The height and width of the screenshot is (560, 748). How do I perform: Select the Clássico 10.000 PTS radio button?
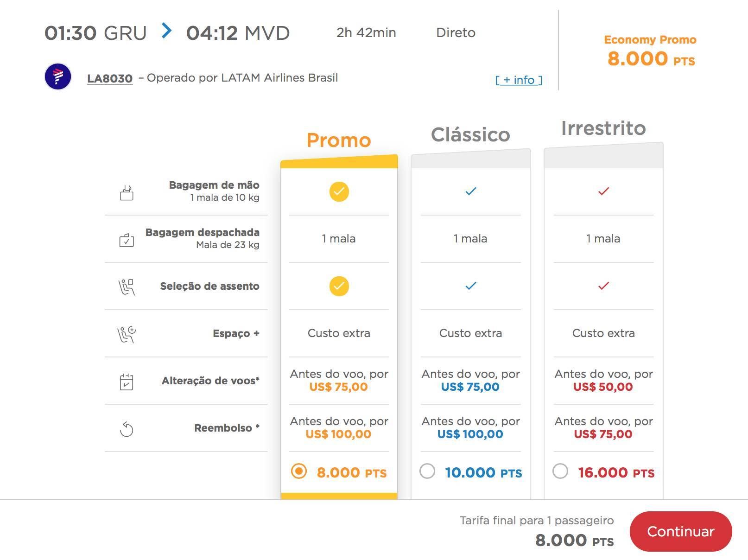[427, 471]
